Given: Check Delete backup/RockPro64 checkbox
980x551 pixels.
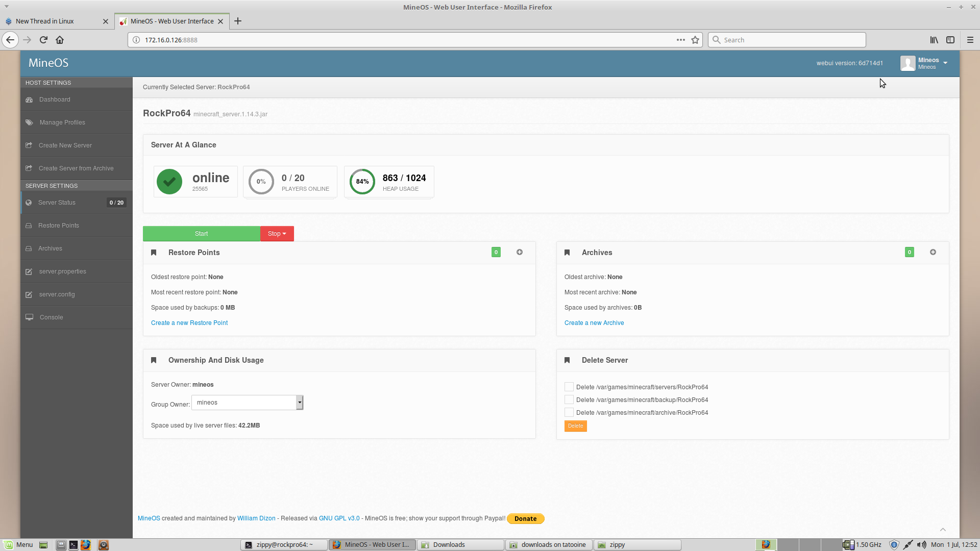Looking at the screenshot, I should 569,399.
